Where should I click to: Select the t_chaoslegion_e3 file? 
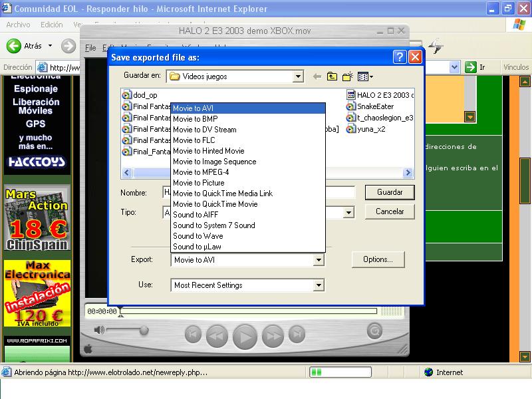[380, 118]
